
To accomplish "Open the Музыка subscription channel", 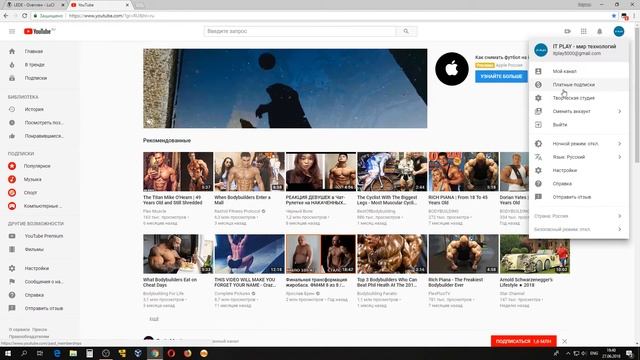I will point(40,179).
